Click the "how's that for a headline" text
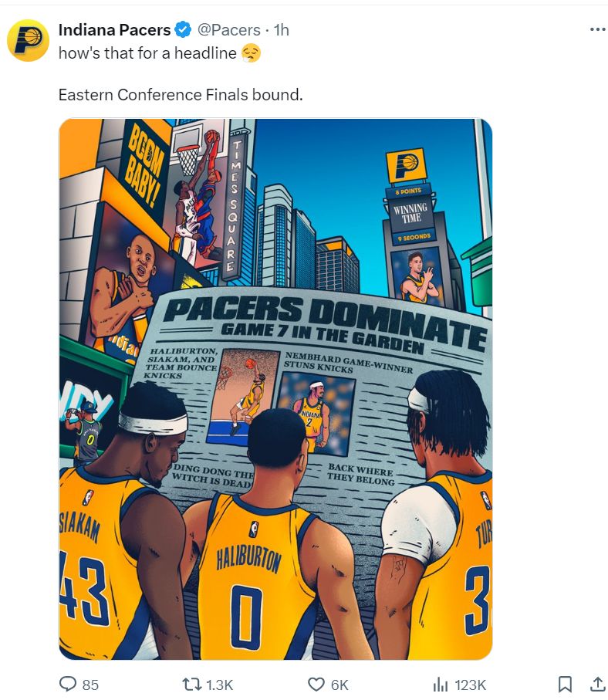This screenshot has height=700, width=608. (147, 53)
